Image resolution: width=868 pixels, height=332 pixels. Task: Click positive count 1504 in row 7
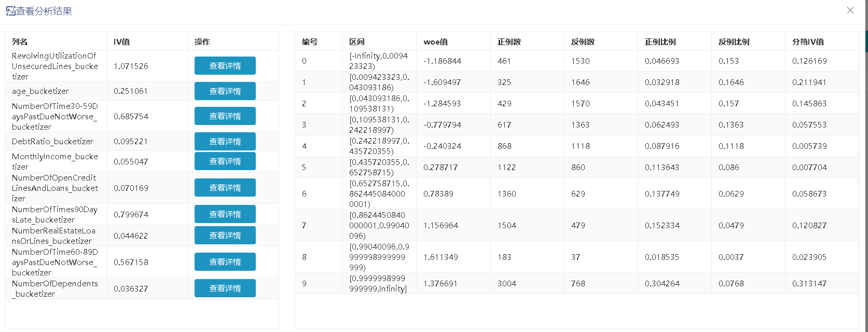click(507, 225)
